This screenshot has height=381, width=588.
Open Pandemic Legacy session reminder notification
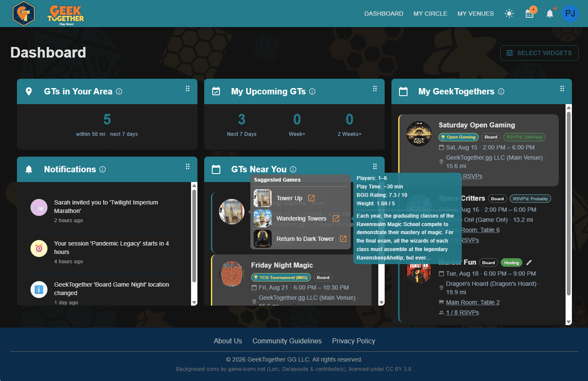tap(104, 252)
